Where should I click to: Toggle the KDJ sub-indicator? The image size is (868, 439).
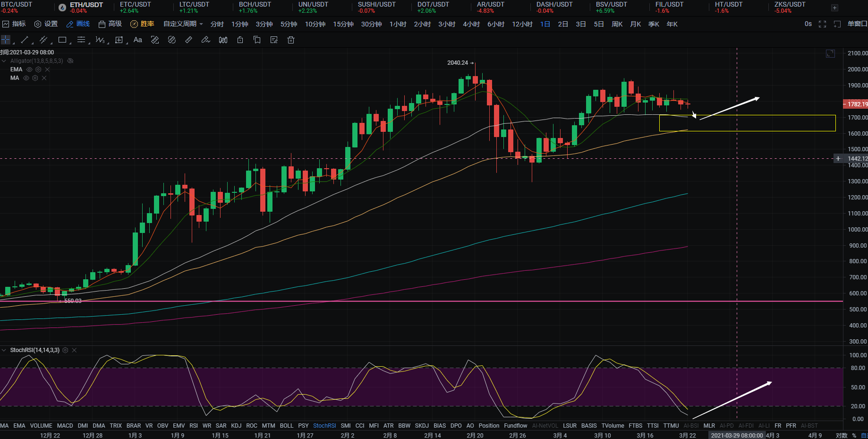pyautogui.click(x=236, y=426)
